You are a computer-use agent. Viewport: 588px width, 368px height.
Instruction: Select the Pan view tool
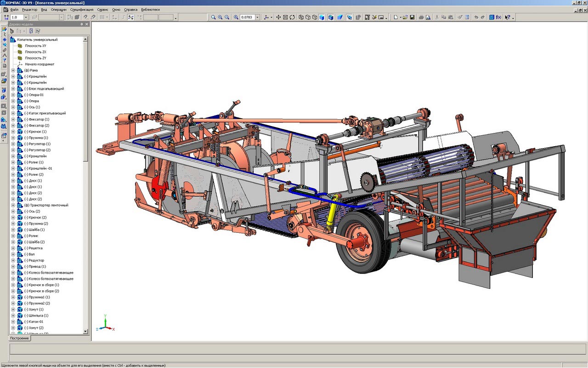point(278,17)
